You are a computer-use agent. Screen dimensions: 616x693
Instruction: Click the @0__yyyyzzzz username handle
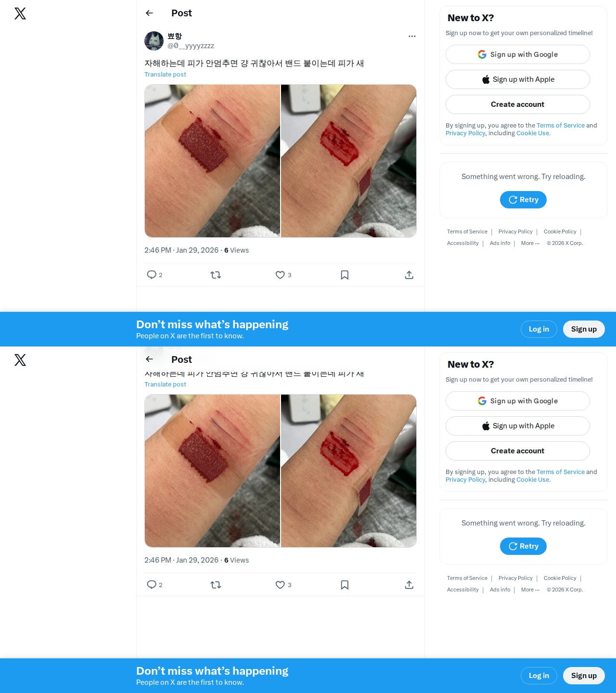(191, 46)
